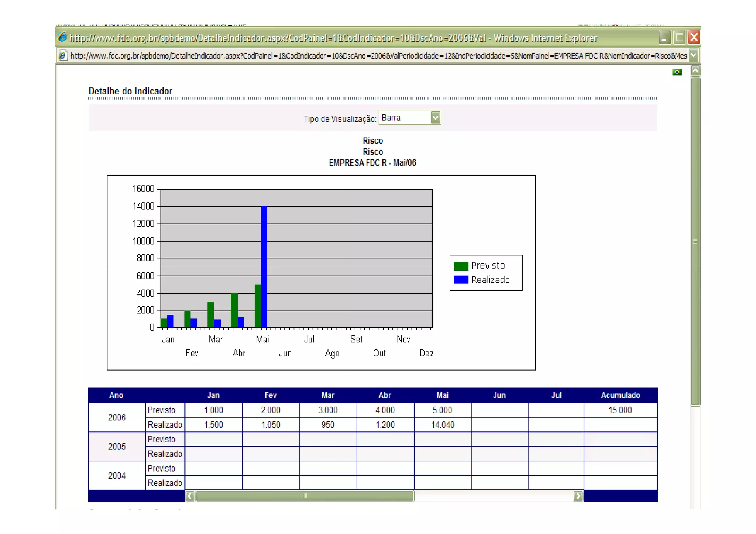
Task: Click the horizontal table scrollbar thumb
Action: 305,496
